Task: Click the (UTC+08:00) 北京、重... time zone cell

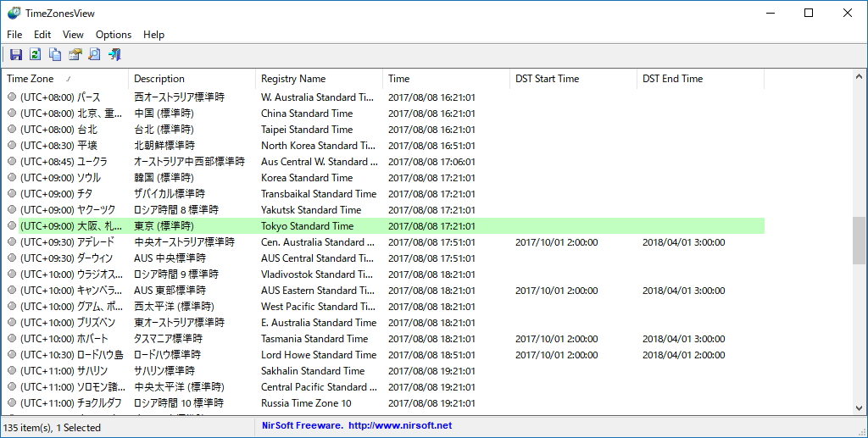Action: tap(71, 114)
